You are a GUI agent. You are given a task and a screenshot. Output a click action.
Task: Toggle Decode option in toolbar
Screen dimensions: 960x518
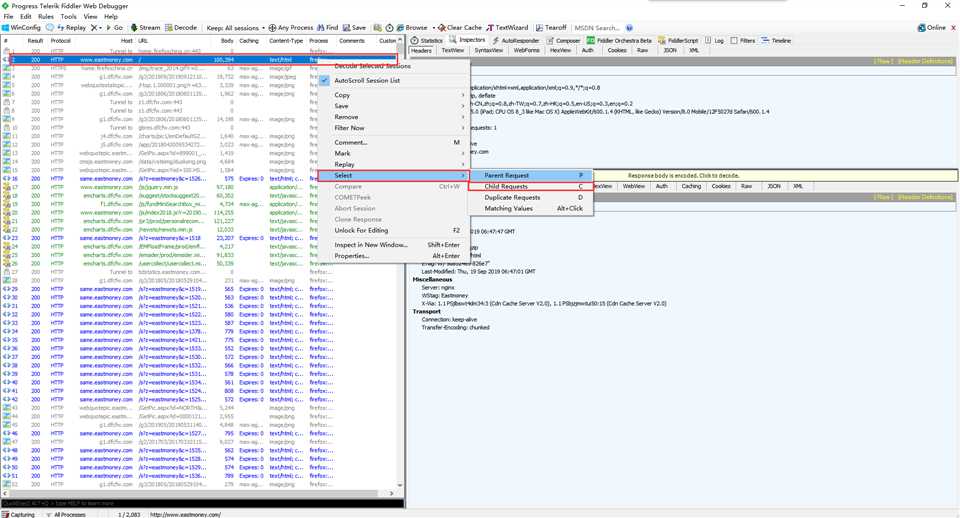click(x=181, y=28)
